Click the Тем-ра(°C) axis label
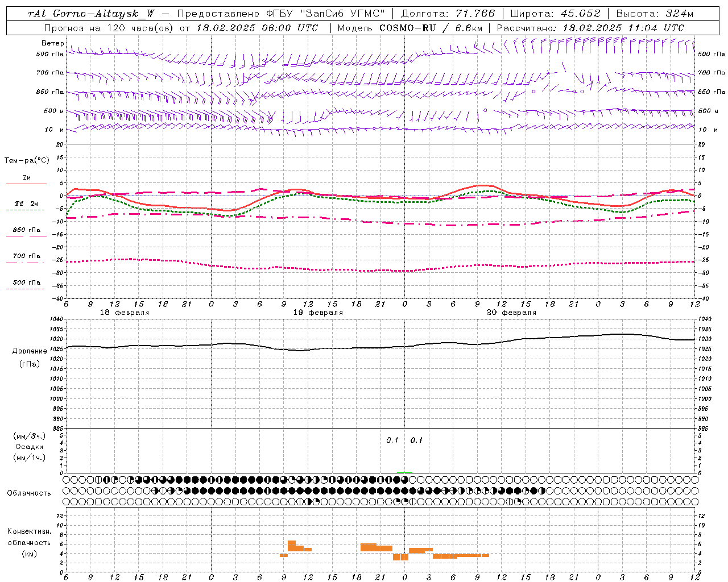The height and width of the screenshot is (582, 728). point(27,161)
